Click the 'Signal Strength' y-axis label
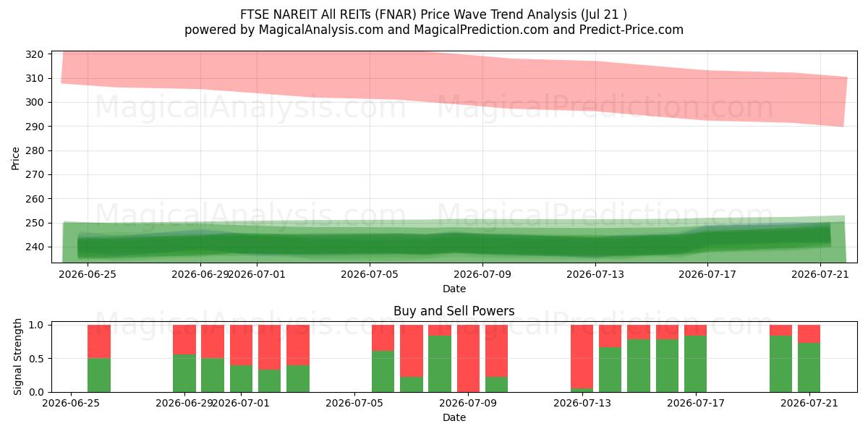The image size is (868, 434). click(x=18, y=357)
